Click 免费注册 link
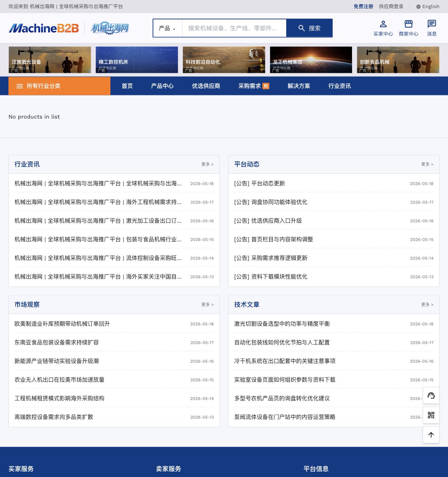Image resolution: width=448 pixels, height=477 pixels. pyautogui.click(x=363, y=7)
